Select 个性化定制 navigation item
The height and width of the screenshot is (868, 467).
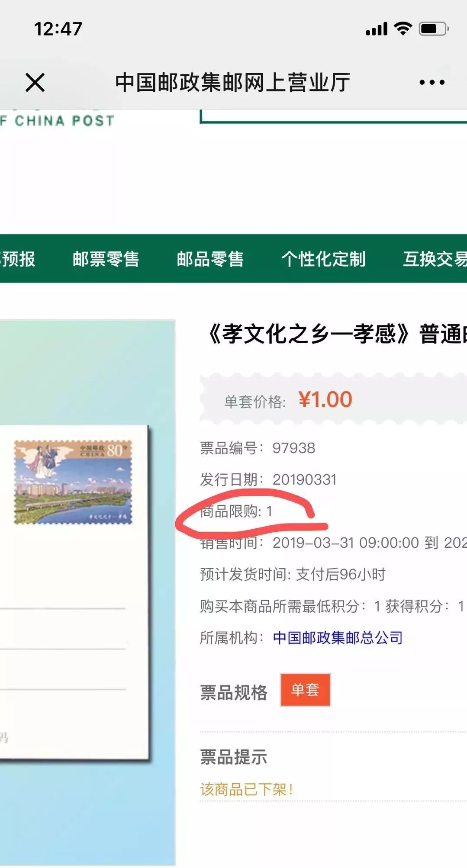[x=323, y=259]
